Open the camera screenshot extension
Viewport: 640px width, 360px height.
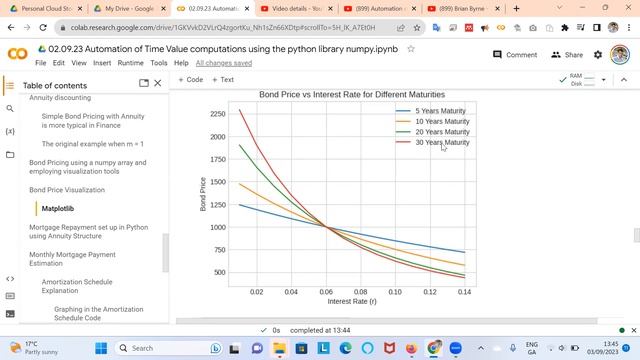[533, 28]
